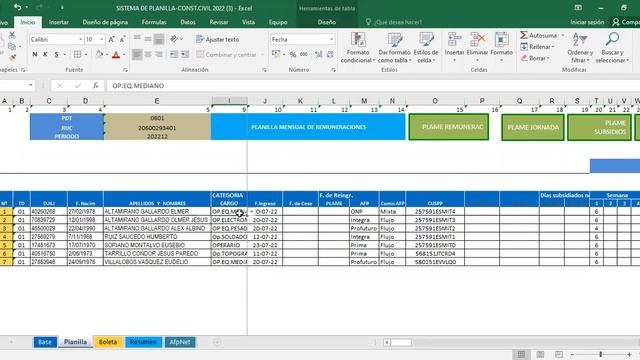Screen dimensions: 640x360
Task: Open accounting number format
Action: [276, 54]
